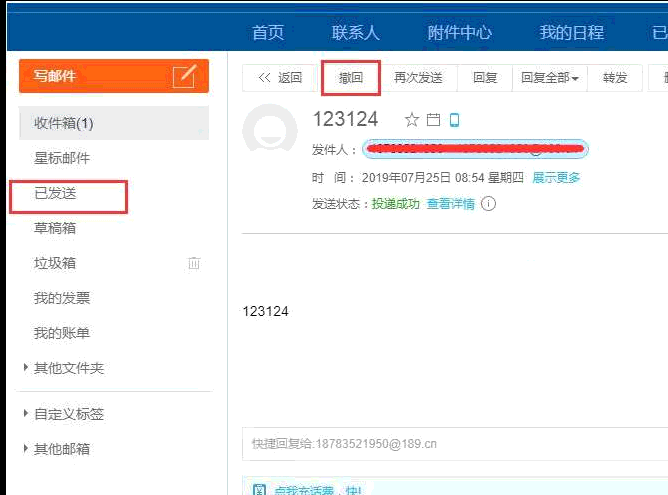Click the calendar icon beside subject
668x495 pixels.
coord(433,120)
